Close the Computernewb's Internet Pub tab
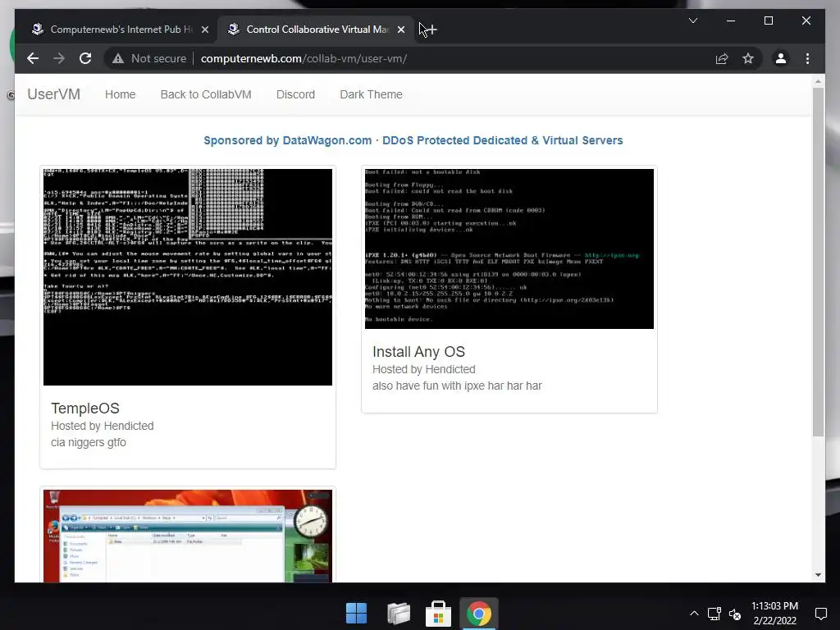The width and height of the screenshot is (840, 630). pyautogui.click(x=204, y=30)
